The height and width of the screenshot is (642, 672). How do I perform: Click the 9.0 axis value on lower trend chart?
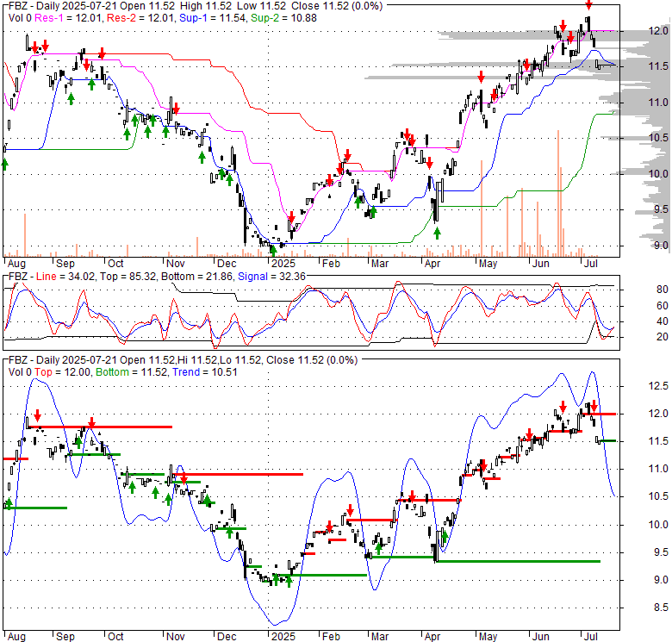660,580
